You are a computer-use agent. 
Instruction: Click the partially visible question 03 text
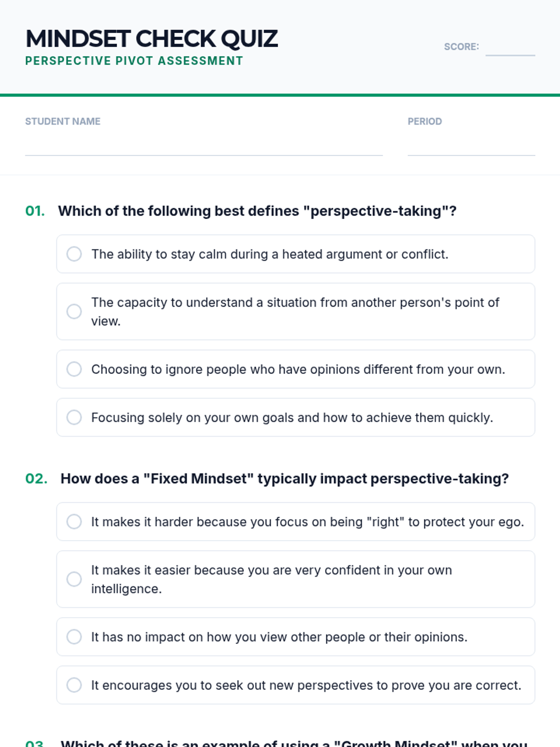point(294,742)
